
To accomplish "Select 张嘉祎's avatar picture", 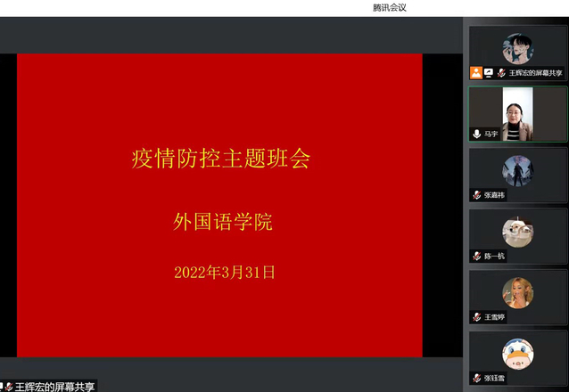I will point(518,170).
